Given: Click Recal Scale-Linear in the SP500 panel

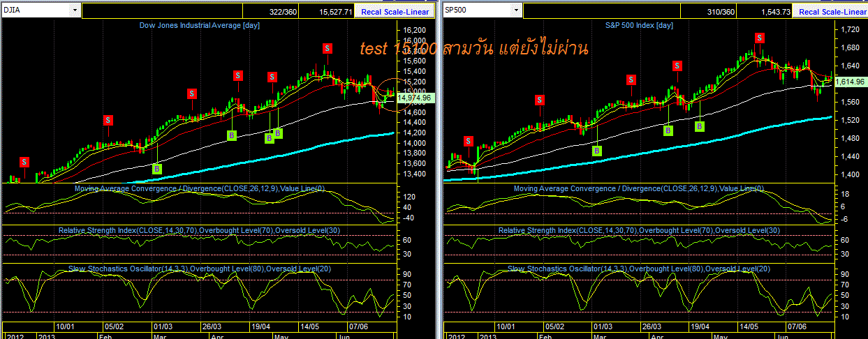Looking at the screenshot, I should 830,11.
